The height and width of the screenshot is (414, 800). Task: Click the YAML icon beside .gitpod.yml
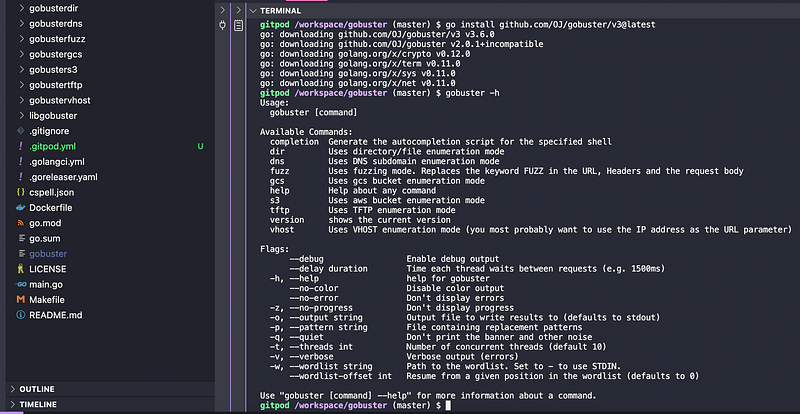(x=20, y=147)
